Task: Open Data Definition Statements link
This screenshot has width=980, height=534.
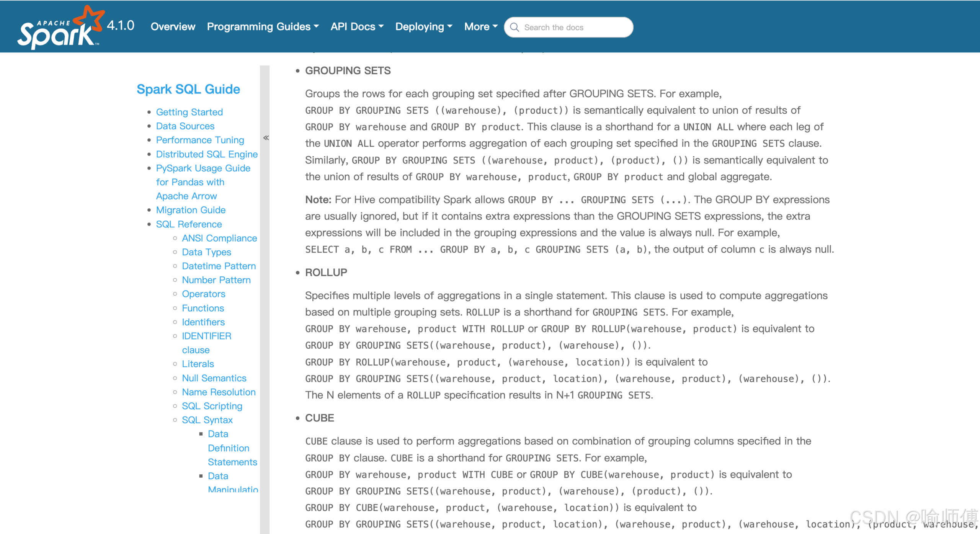Action: point(229,448)
